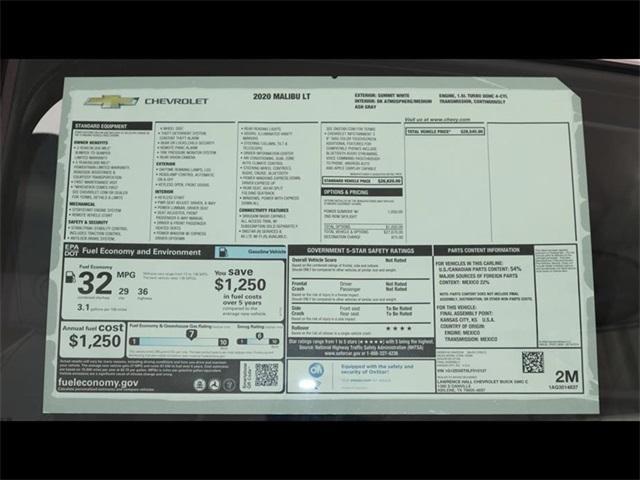The width and height of the screenshot is (640, 480).
Task: Select Government 5-Star Safety Ratings header
Action: pyautogui.click(x=360, y=250)
